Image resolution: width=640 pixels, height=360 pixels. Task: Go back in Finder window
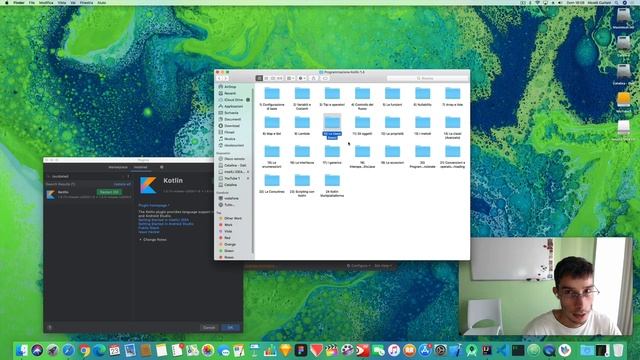coord(220,78)
